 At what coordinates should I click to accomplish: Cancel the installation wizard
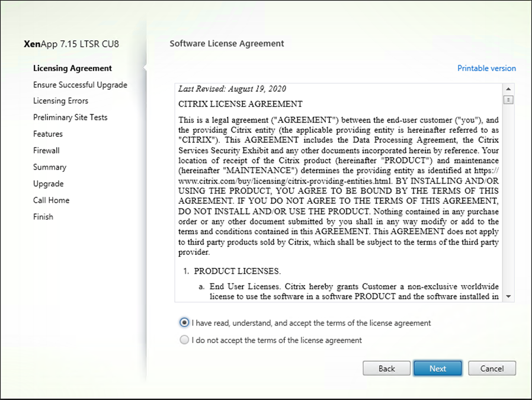coord(492,369)
